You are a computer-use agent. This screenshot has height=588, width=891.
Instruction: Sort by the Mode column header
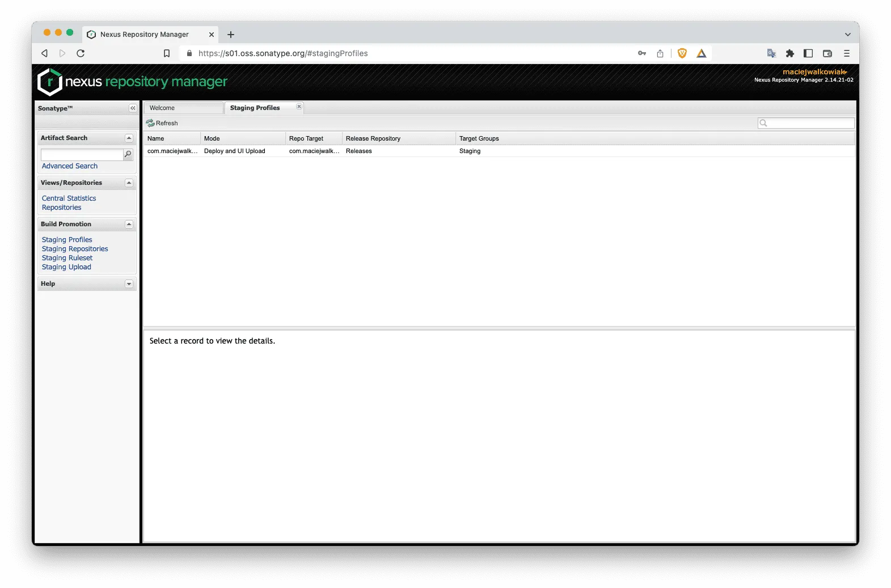click(x=243, y=138)
